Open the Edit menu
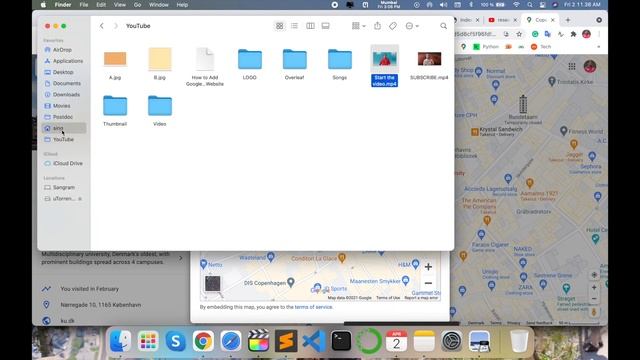Image resolution: width=640 pixels, height=360 pixels. coord(101,5)
